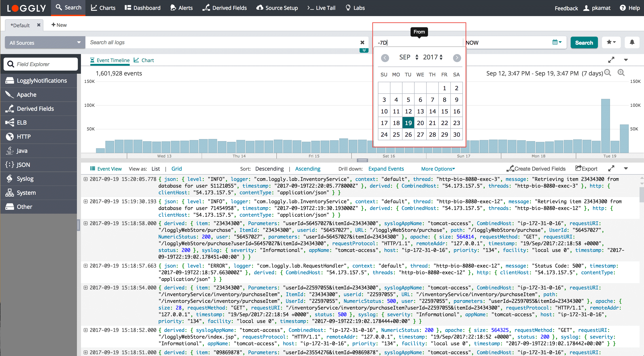Click the Expand Events link
The height and width of the screenshot is (356, 644).
point(386,169)
